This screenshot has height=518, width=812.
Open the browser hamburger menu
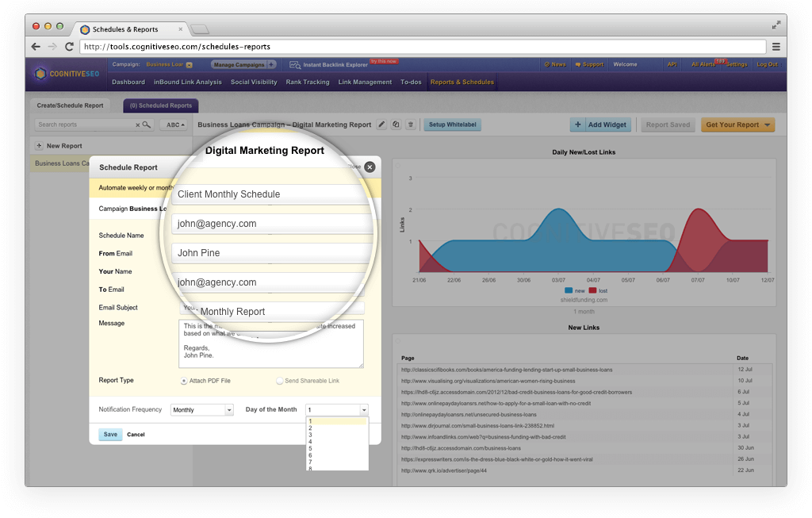pyautogui.click(x=776, y=47)
